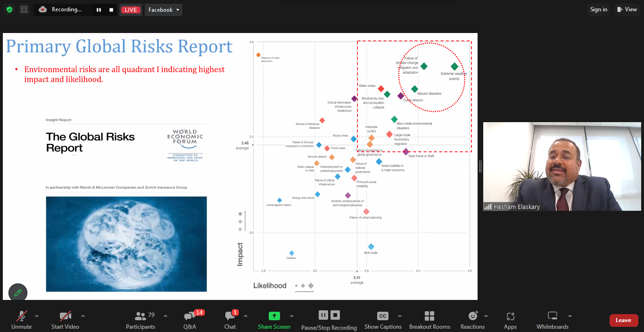Open the Participants panel

(140, 316)
